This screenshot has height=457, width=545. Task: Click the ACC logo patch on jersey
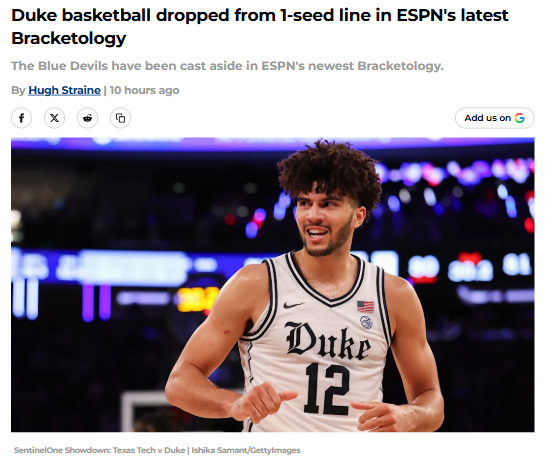click(x=366, y=322)
